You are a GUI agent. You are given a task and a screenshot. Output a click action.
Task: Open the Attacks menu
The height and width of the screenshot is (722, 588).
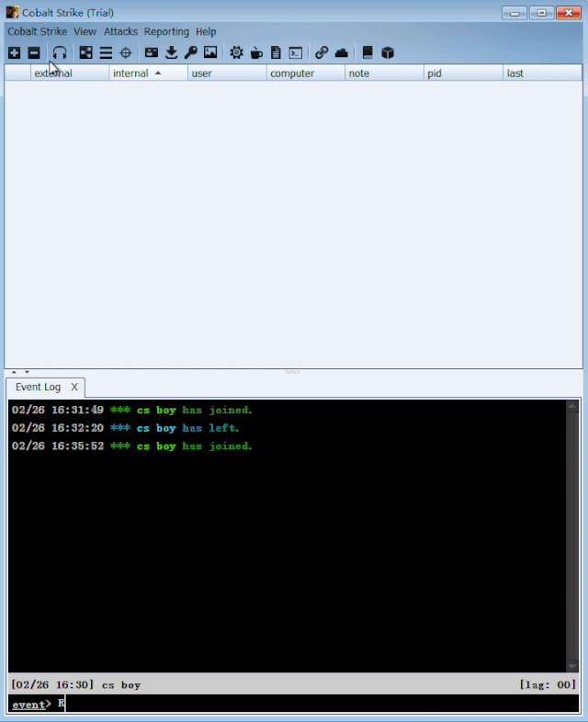(120, 31)
